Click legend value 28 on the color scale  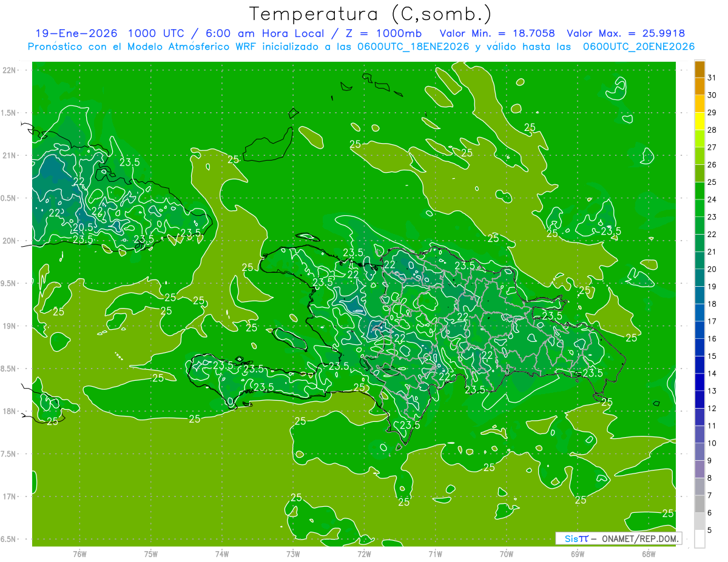click(712, 130)
